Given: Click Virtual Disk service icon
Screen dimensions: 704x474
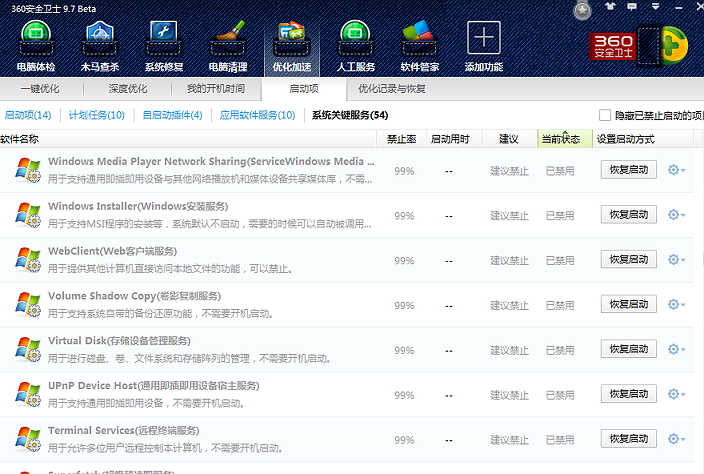Looking at the screenshot, I should (x=28, y=350).
